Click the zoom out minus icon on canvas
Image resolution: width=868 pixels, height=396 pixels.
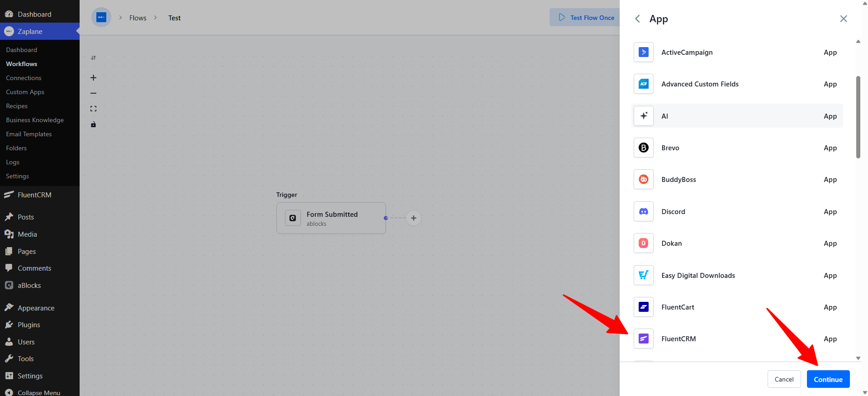(93, 93)
